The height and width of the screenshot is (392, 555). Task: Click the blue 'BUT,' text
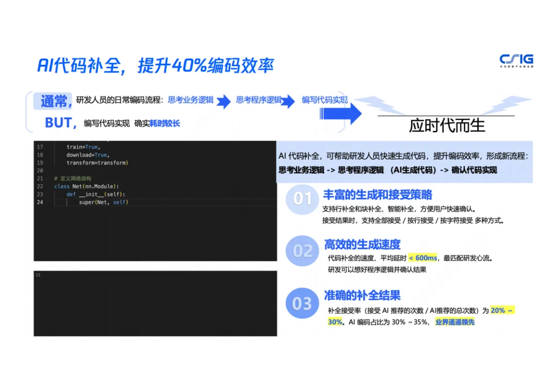61,123
